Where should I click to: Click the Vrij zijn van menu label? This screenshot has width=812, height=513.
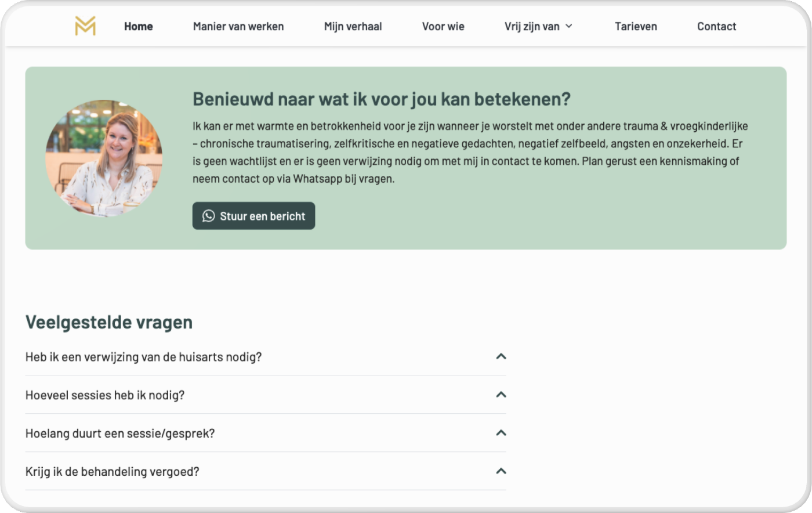point(532,26)
